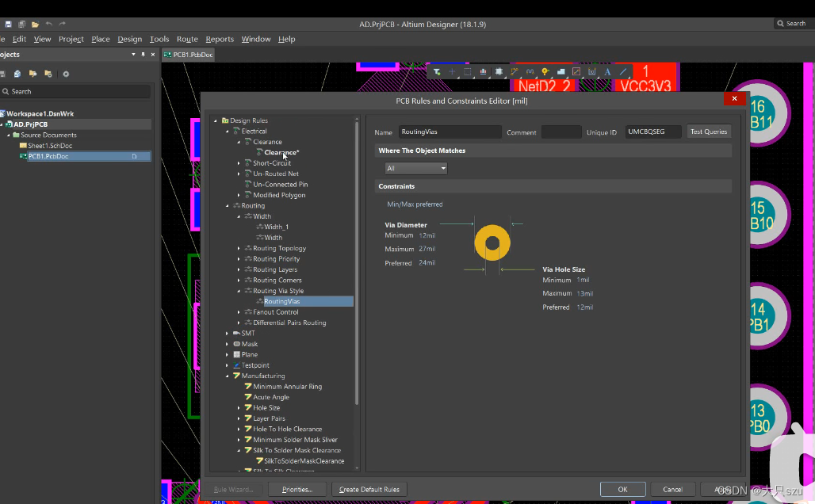Open the selection filter in the active bar
The width and height of the screenshot is (815, 504).
tap(437, 71)
